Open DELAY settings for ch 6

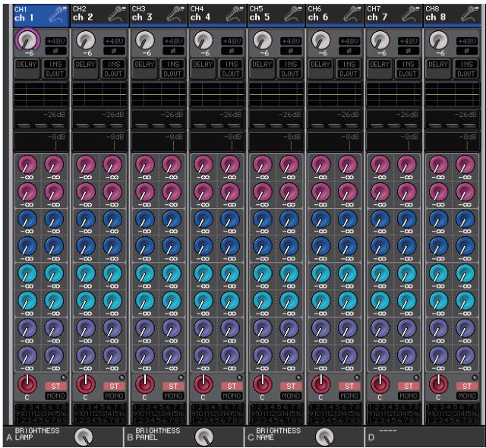pos(320,68)
